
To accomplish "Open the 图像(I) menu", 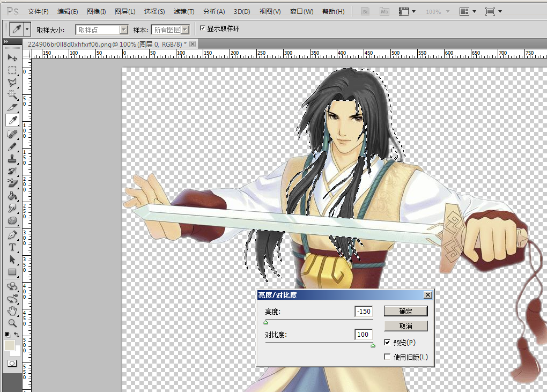I will click(x=97, y=11).
